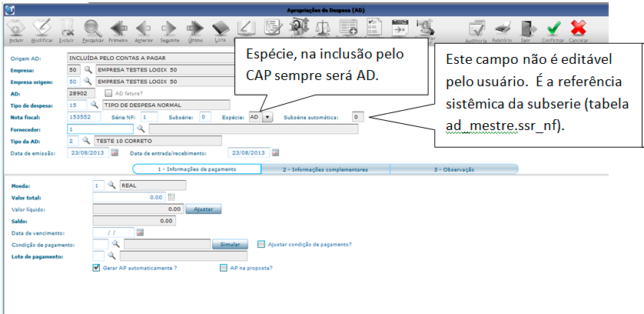Screen dimensions: 644x314
Task: Click the Lote de pagamento code field
Action: [98, 256]
